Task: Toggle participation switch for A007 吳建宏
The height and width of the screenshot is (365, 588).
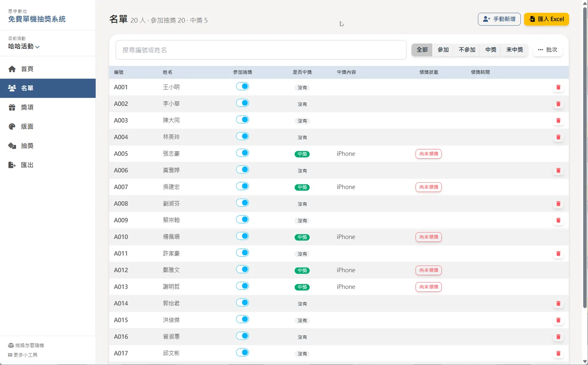Action: coord(242,186)
